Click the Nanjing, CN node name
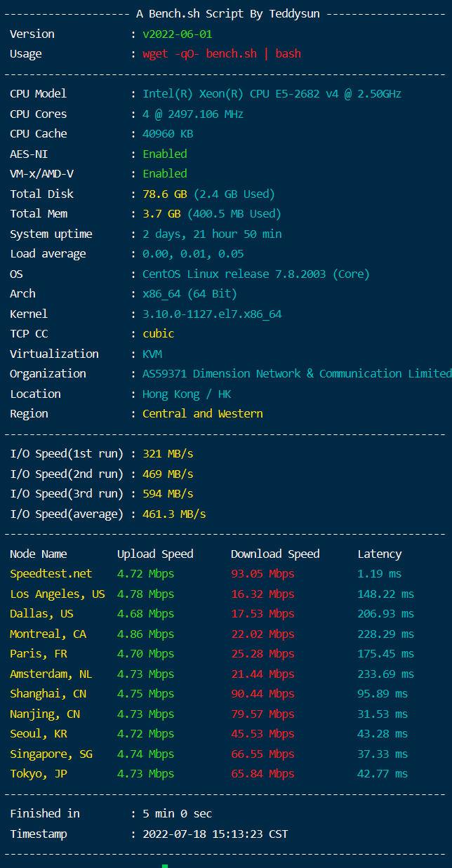This screenshot has width=452, height=868. pyautogui.click(x=45, y=714)
